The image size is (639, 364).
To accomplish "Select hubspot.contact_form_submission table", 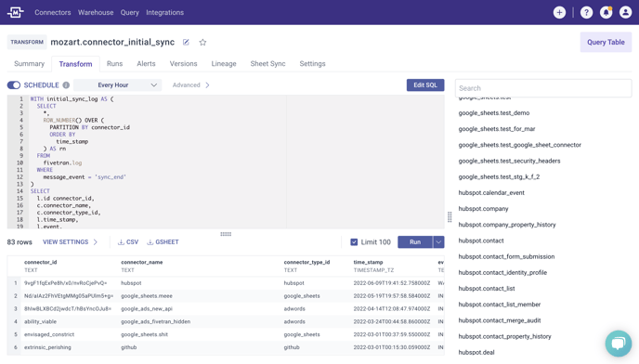I will (x=506, y=256).
